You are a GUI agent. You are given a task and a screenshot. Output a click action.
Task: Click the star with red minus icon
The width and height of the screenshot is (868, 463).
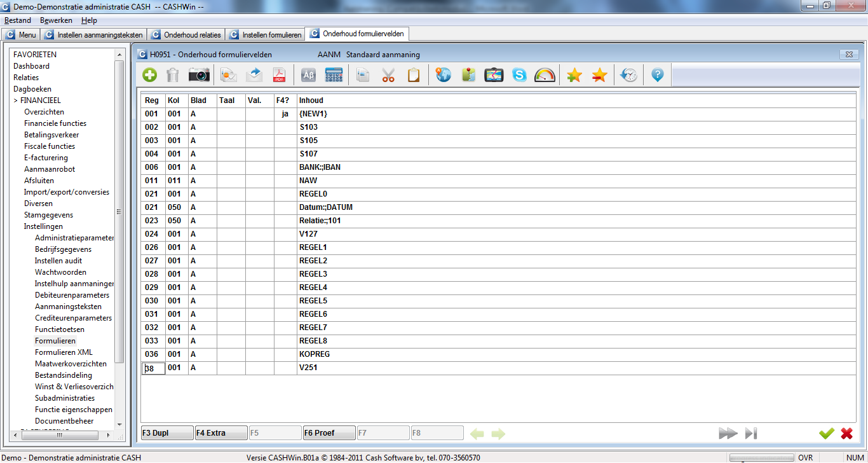tap(599, 75)
